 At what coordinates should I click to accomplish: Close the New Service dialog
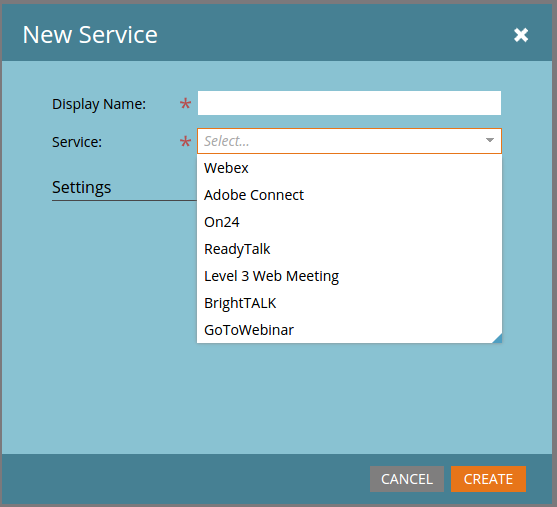point(521,35)
